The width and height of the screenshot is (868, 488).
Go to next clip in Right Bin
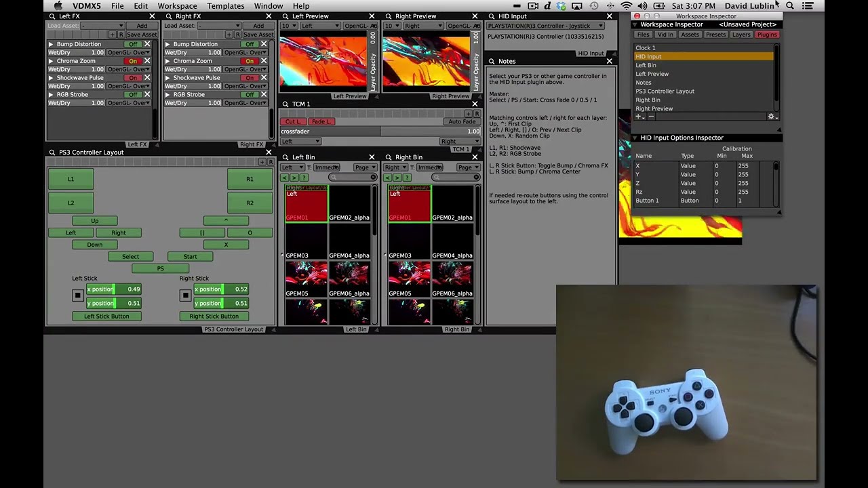[397, 178]
